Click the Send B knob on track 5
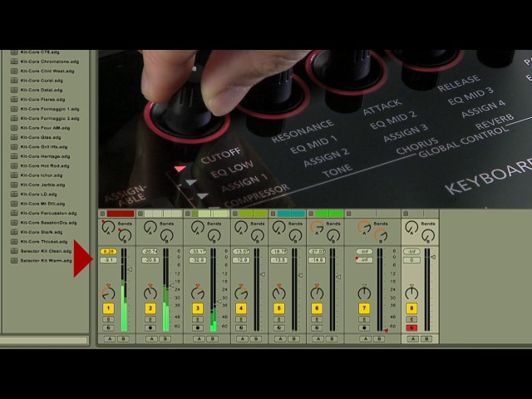Image resolution: width=532 pixels, height=399 pixels. (x=295, y=235)
